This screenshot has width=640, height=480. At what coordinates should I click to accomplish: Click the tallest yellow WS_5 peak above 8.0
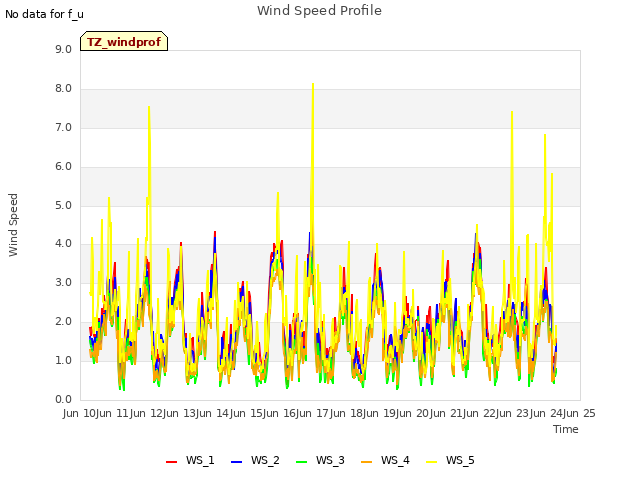313,85
